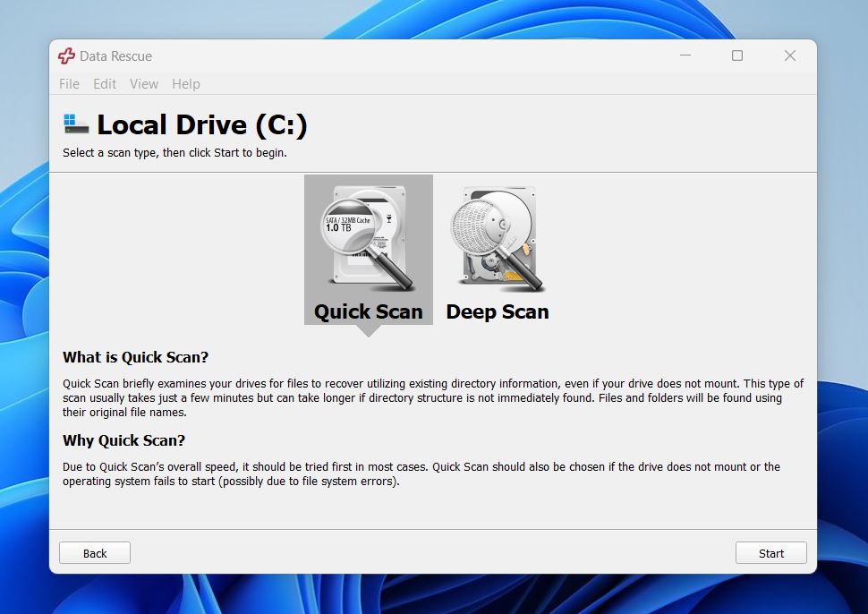
Task: Click the Data Rescue window title text
Action: click(x=115, y=55)
